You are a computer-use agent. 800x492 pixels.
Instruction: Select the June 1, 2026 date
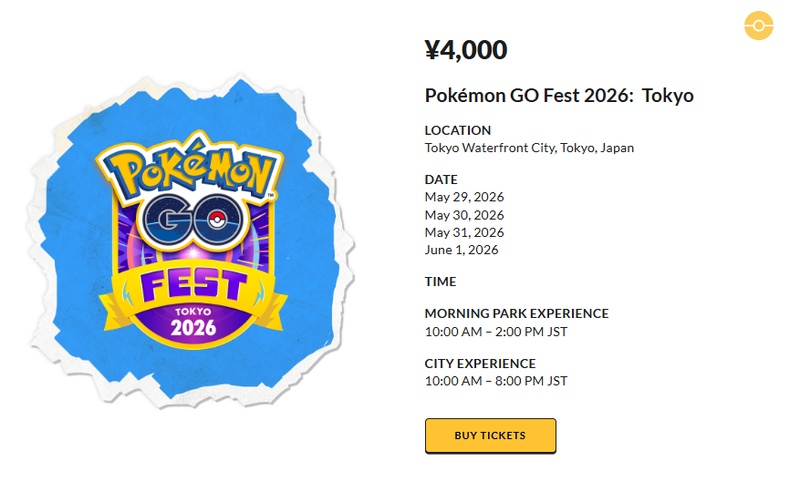click(x=461, y=250)
